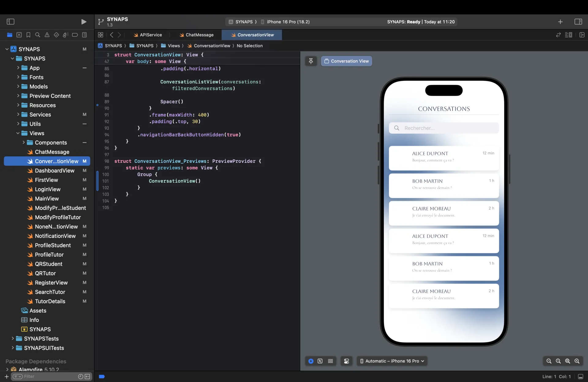Open the Debug navigator
This screenshot has height=382, width=588.
click(66, 35)
